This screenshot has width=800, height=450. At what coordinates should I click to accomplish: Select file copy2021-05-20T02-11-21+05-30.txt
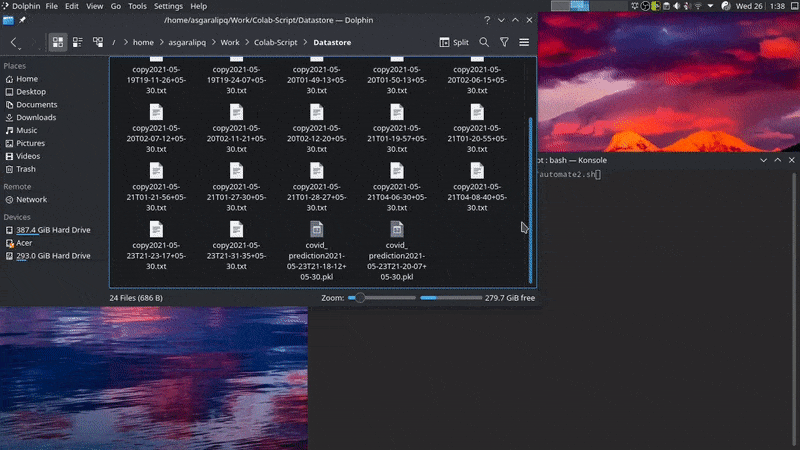[236, 128]
